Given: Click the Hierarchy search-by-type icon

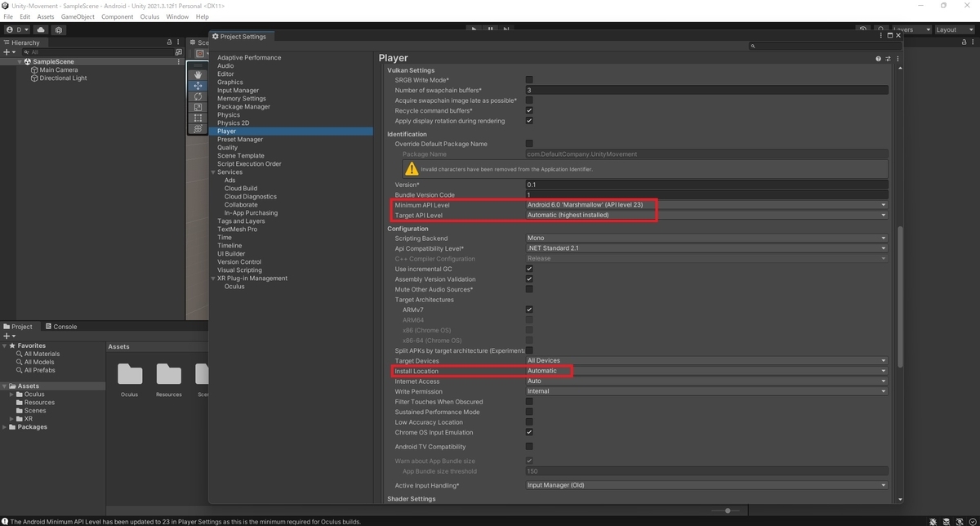Looking at the screenshot, I should tap(179, 51).
